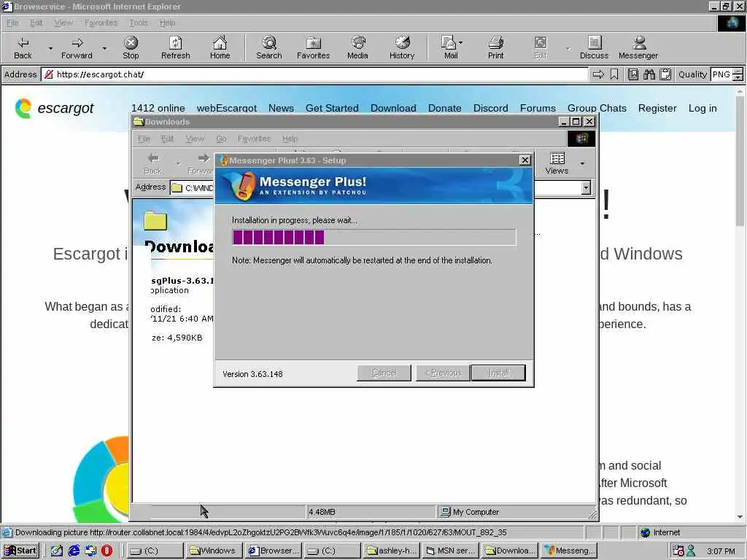Open the Forward button history dropdown arrow

point(104,49)
